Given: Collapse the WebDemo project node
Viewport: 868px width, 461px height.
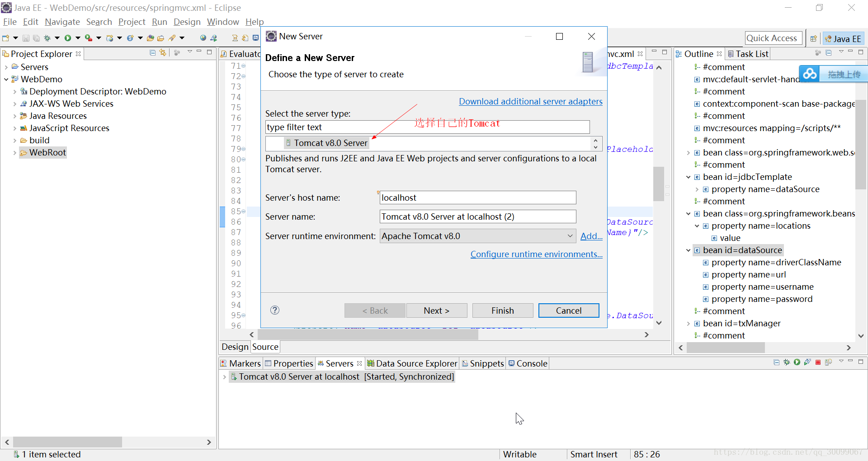Looking at the screenshot, I should click(6, 79).
